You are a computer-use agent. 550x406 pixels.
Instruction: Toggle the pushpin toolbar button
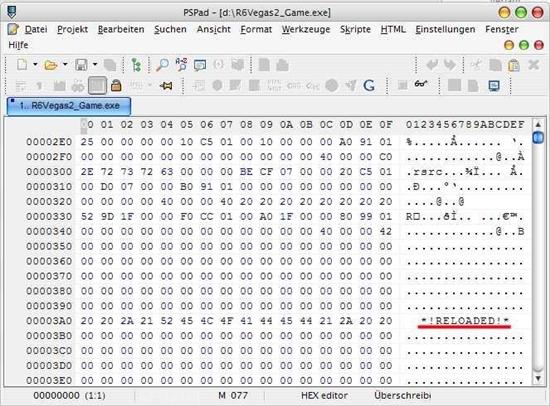(166, 86)
